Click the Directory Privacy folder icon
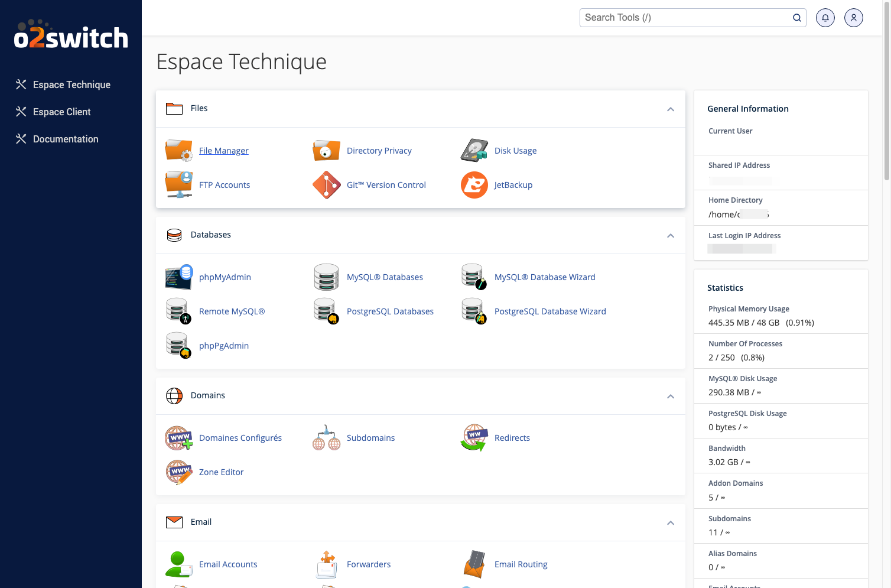891x588 pixels. pyautogui.click(x=326, y=151)
